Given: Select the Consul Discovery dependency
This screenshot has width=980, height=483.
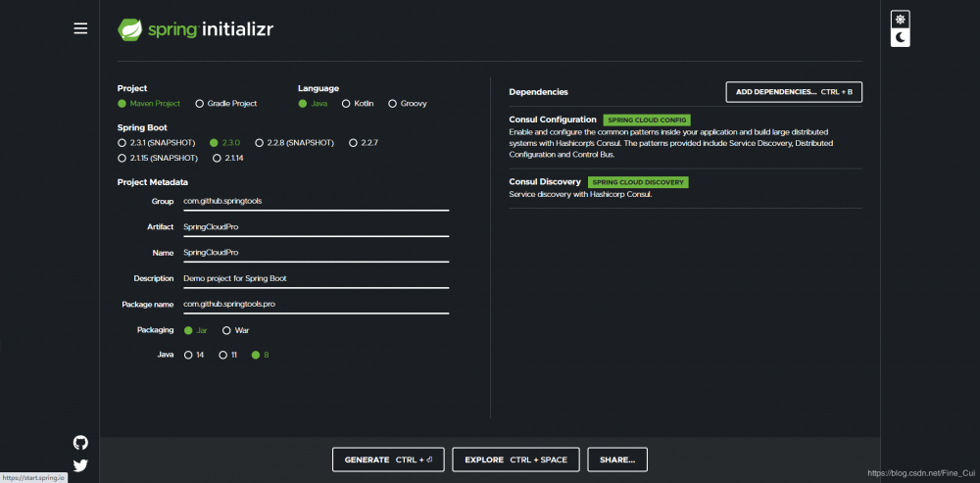Looking at the screenshot, I should click(x=686, y=188).
